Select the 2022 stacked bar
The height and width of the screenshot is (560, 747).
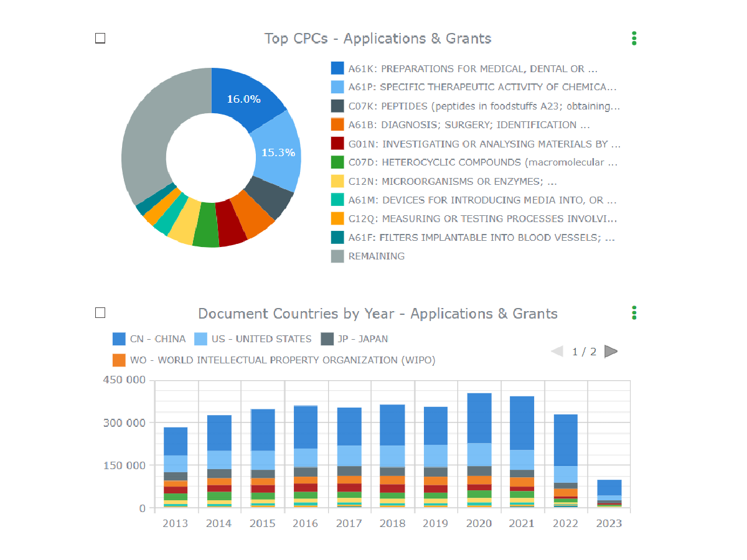pos(566,461)
